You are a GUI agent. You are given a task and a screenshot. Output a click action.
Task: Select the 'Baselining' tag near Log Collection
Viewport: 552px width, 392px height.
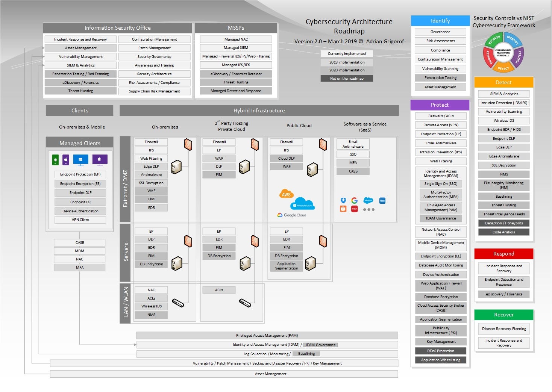point(306,354)
